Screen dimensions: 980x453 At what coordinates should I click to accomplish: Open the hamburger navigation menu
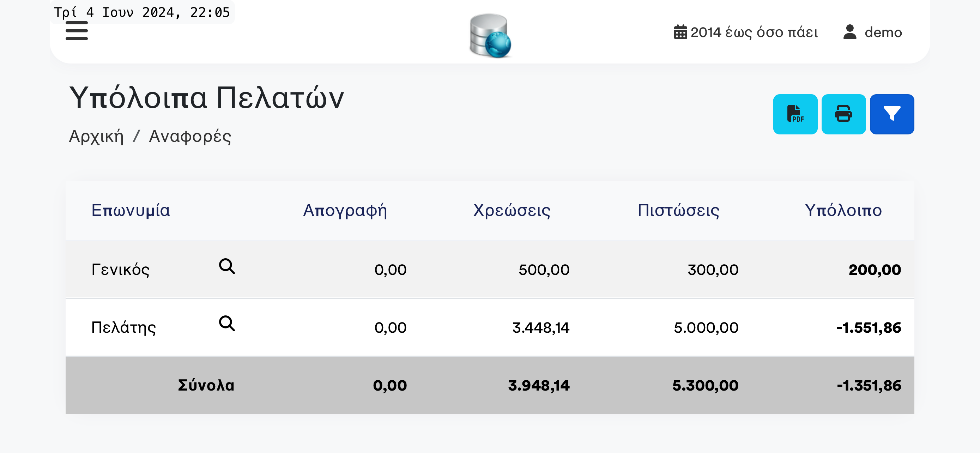point(77,31)
